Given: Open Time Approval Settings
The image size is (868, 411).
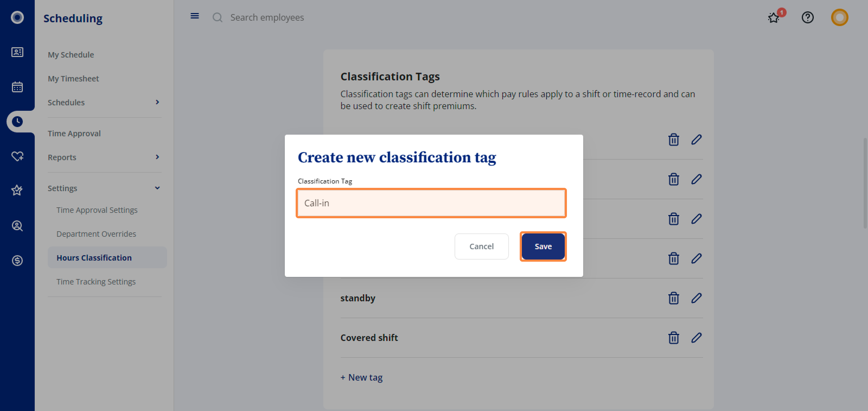Looking at the screenshot, I should coord(97,210).
